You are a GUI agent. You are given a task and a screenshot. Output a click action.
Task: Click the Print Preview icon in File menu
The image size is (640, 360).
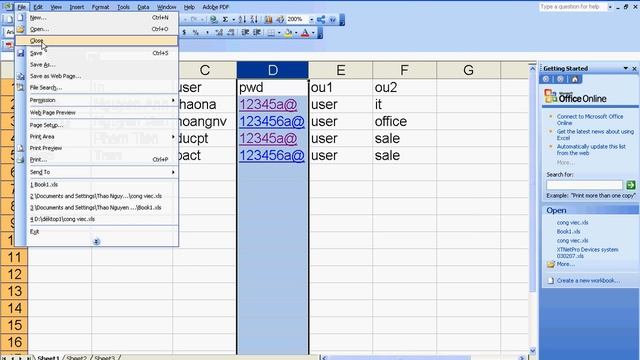(x=20, y=148)
